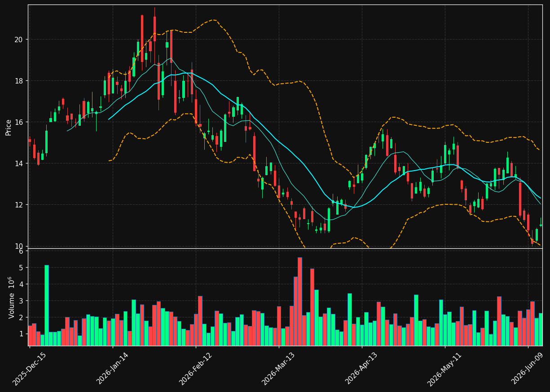Click the tallest red volume bar in March
Screen dimensions: 550x392
click(x=299, y=301)
